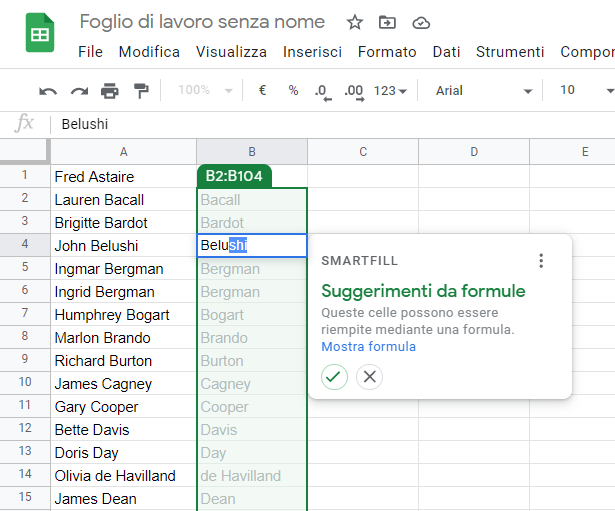
Task: Click the Mostra formula link
Action: click(x=368, y=347)
